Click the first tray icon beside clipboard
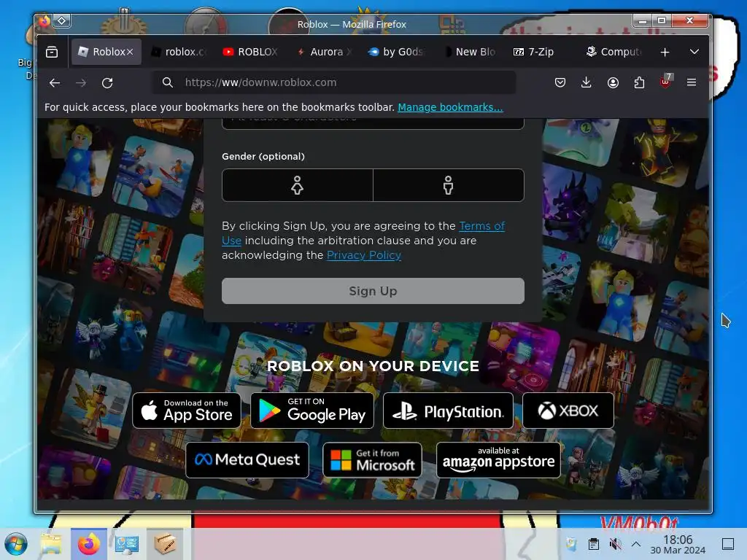Viewport: 747px width, 560px height. tap(572, 544)
